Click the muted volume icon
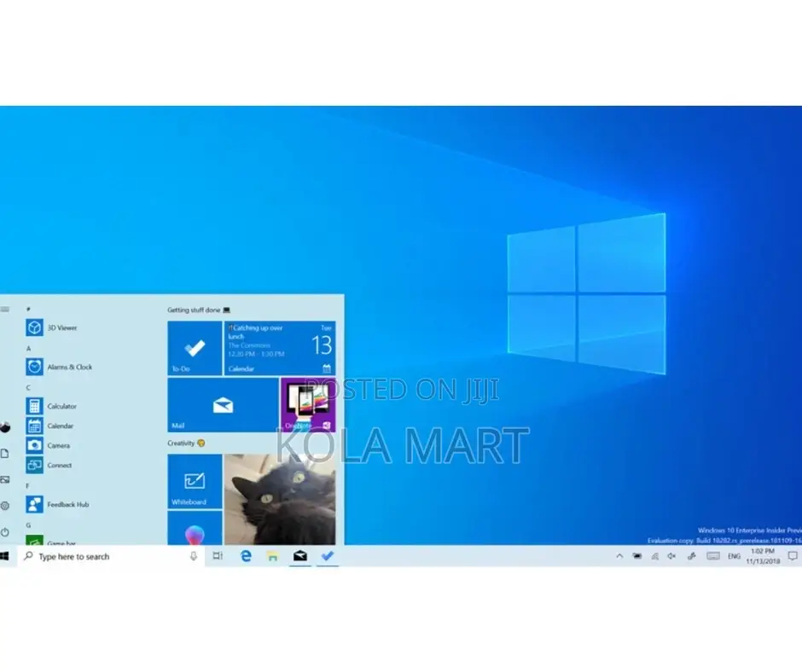Viewport: 802px width, 672px height. point(672,556)
